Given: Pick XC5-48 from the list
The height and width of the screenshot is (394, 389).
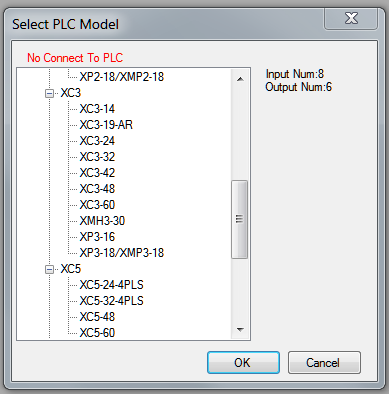Looking at the screenshot, I should pos(97,317).
